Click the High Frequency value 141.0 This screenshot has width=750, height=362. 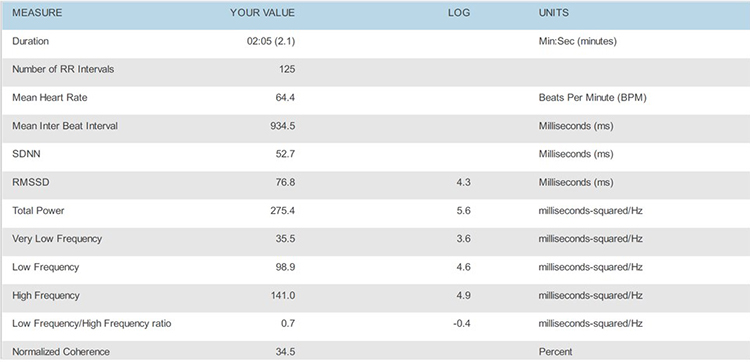[283, 296]
